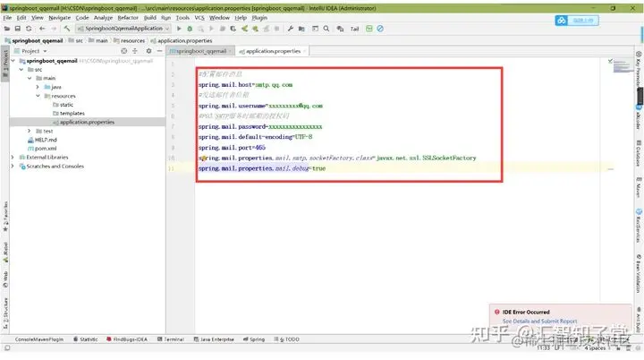Screen dimensions: 644x360
Task: Open the Project view selector dropdown
Action: (34, 51)
